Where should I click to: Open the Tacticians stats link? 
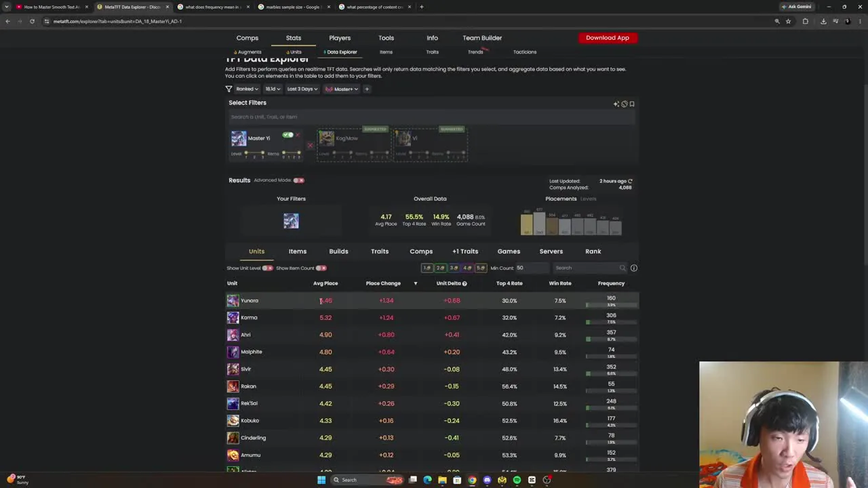click(x=525, y=52)
